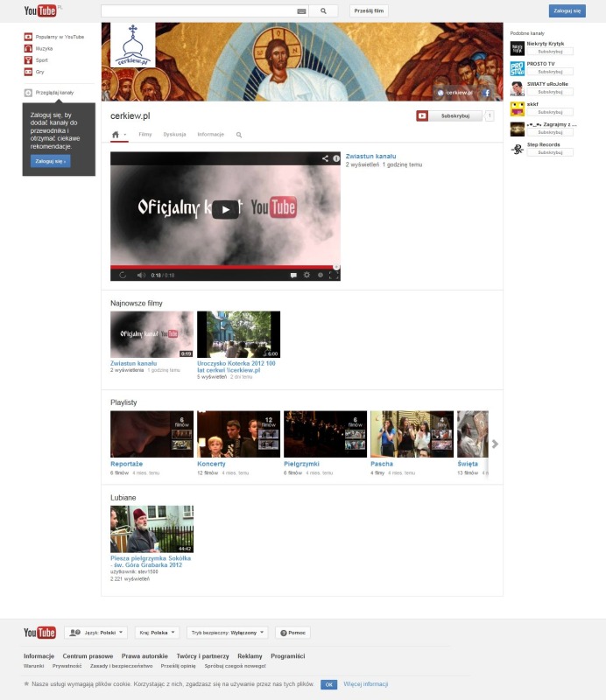Open Popularny w YouTube sidebar icon
The image size is (606, 700).
tap(28, 37)
